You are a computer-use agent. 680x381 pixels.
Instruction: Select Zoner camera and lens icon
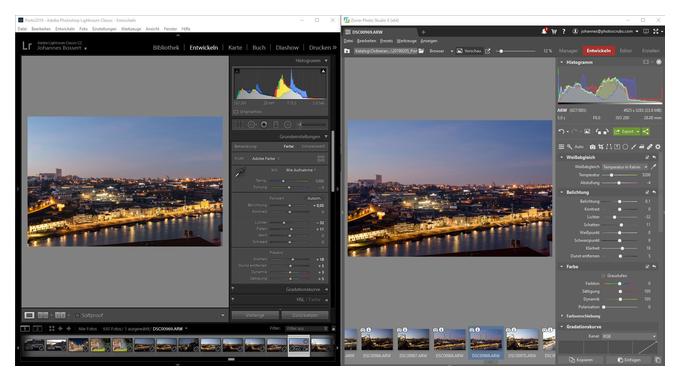(592, 147)
